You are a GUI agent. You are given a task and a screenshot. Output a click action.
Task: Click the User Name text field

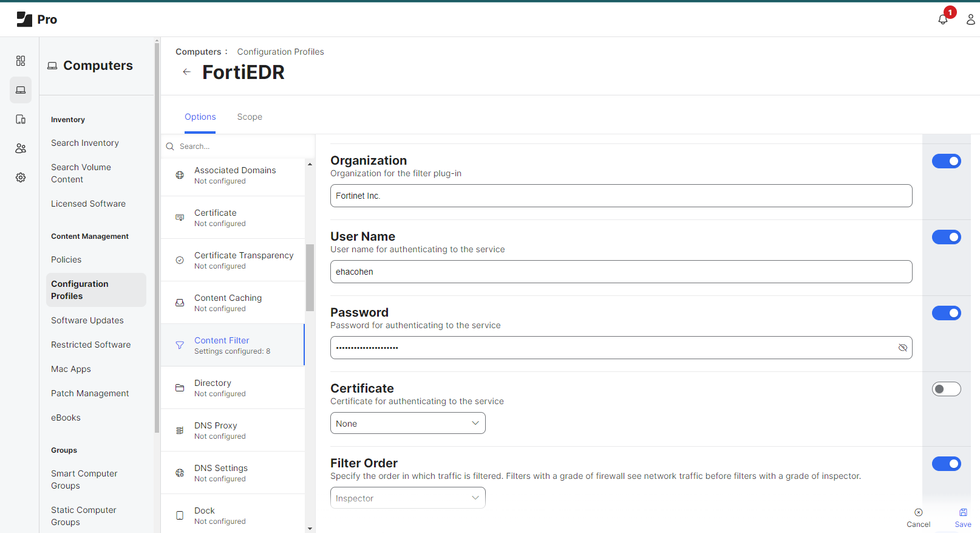pos(621,272)
